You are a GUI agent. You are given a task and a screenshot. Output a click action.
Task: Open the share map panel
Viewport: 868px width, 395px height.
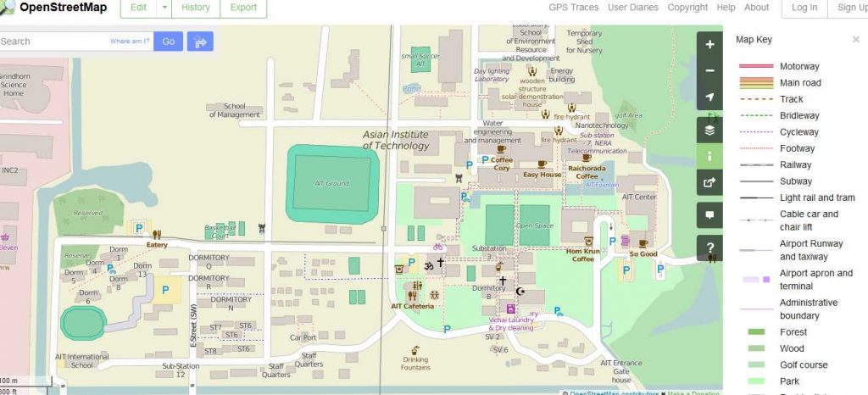click(x=709, y=182)
